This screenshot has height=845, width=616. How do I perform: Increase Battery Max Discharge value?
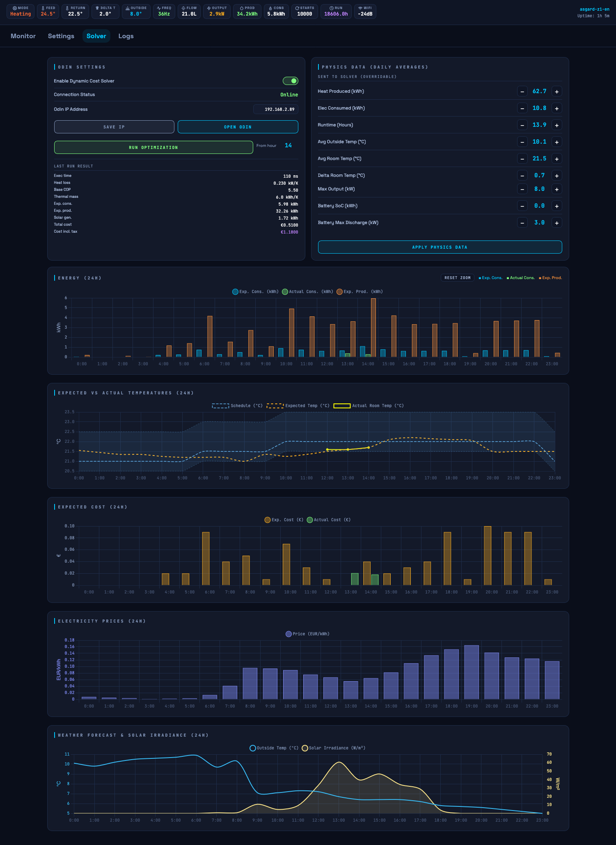[x=556, y=223]
